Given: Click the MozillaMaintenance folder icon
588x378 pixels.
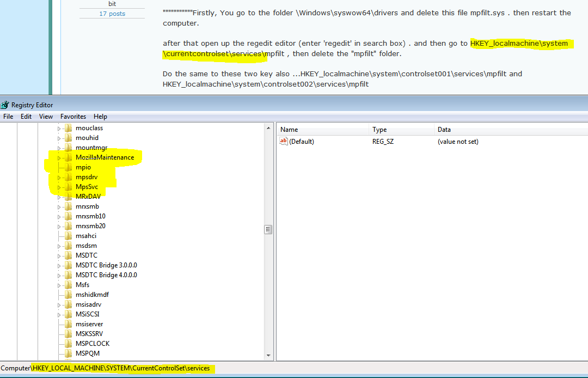Looking at the screenshot, I should click(68, 157).
